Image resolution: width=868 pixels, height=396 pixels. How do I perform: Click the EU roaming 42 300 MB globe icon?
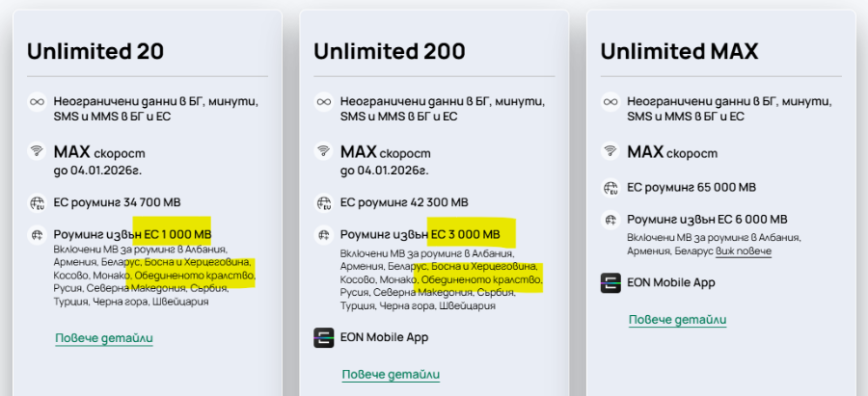[x=324, y=202]
